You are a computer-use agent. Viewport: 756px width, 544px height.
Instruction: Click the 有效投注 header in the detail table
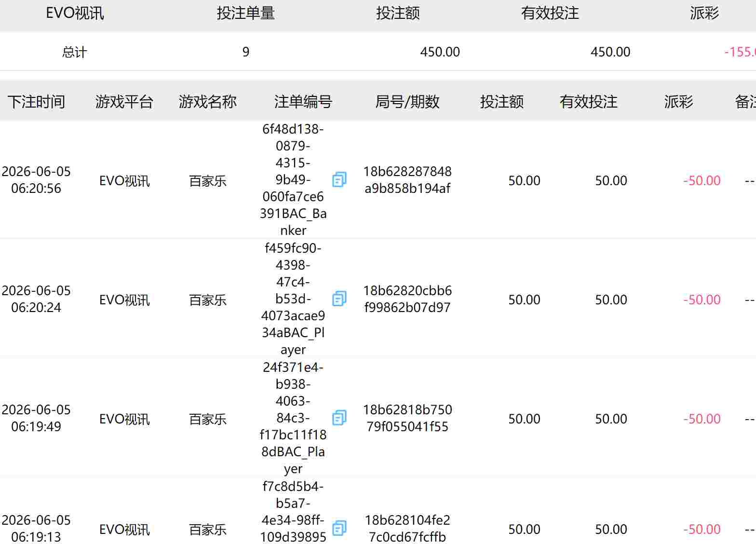coord(589,102)
